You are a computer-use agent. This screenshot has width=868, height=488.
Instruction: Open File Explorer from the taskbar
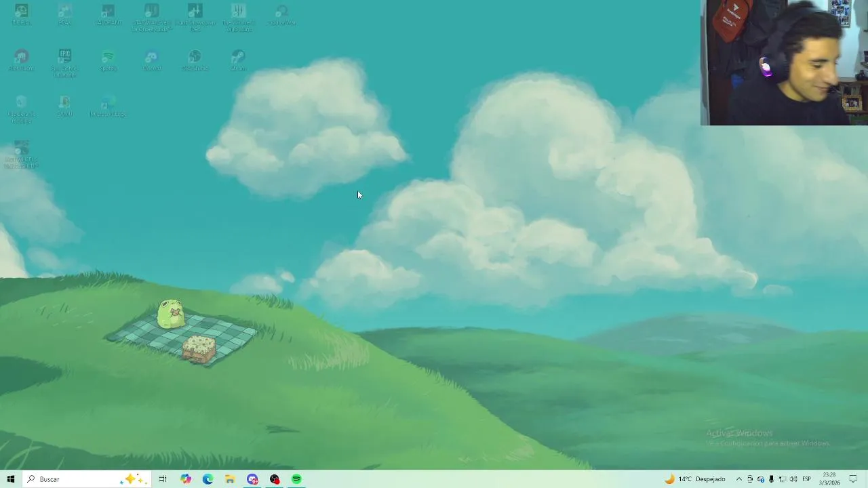pyautogui.click(x=230, y=479)
